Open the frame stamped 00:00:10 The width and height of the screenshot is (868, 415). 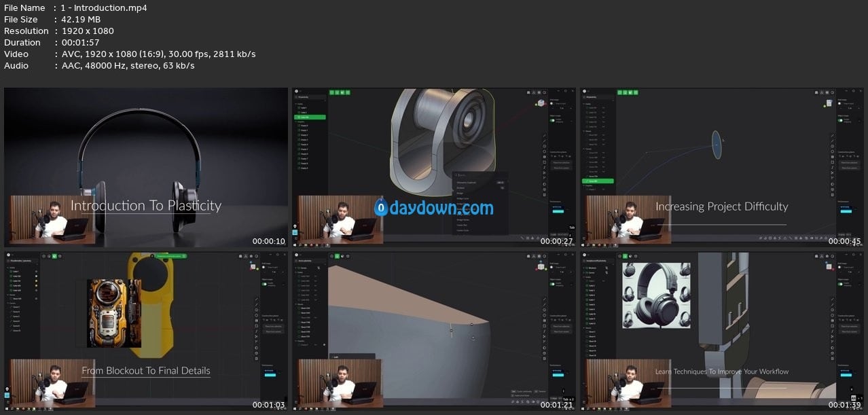tap(146, 167)
